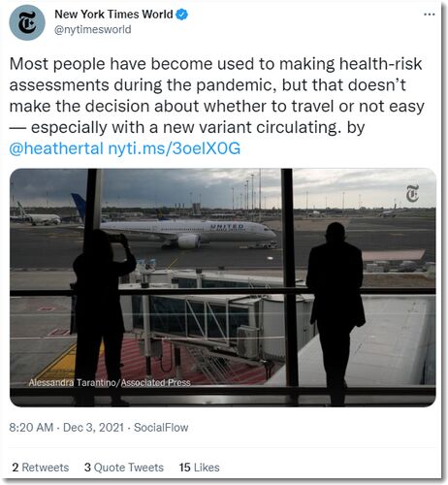Open the SocialFlow source label
448x485 pixels.
pyautogui.click(x=161, y=427)
